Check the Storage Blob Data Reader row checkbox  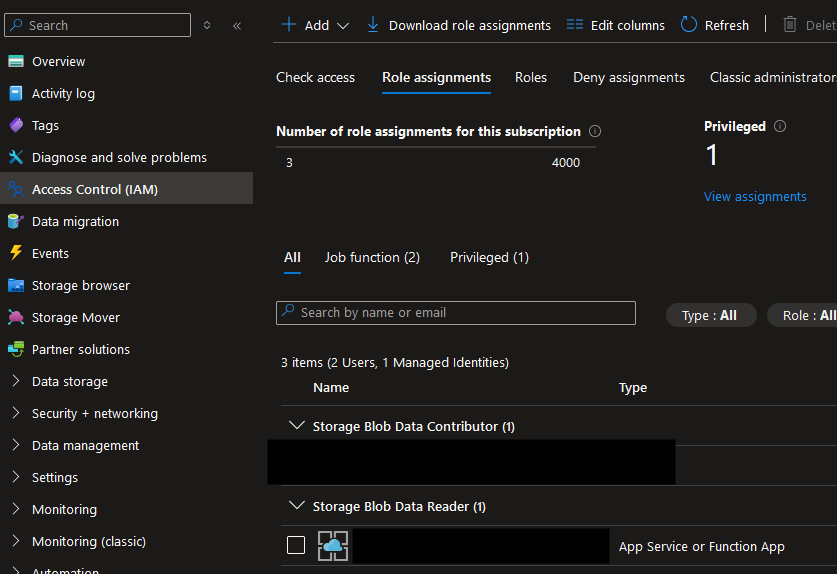point(296,545)
